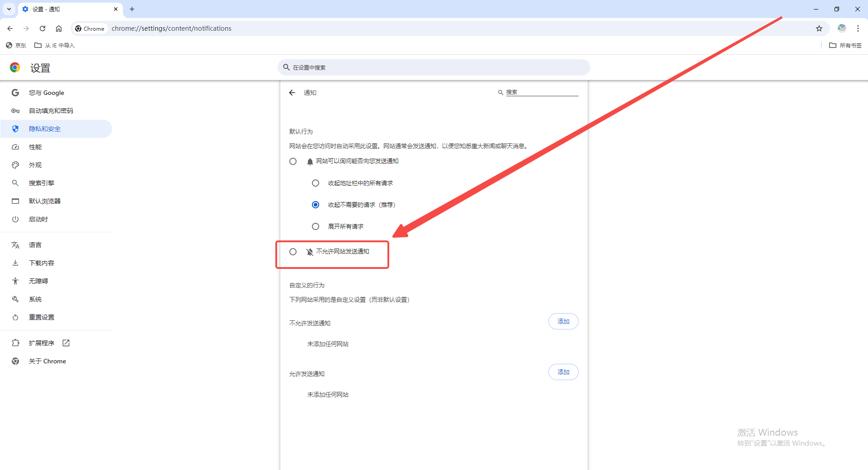Click the 自定义的行为 heading text

pyautogui.click(x=307, y=285)
